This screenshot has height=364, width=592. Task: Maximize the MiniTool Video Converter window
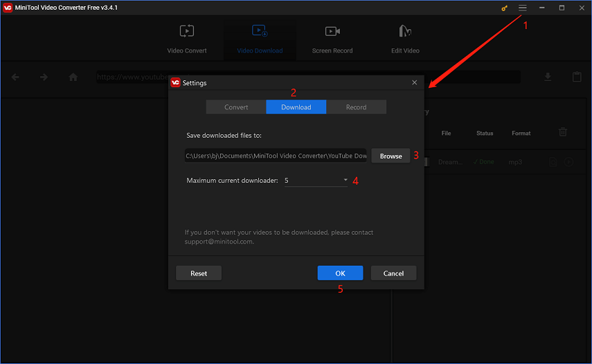[562, 8]
